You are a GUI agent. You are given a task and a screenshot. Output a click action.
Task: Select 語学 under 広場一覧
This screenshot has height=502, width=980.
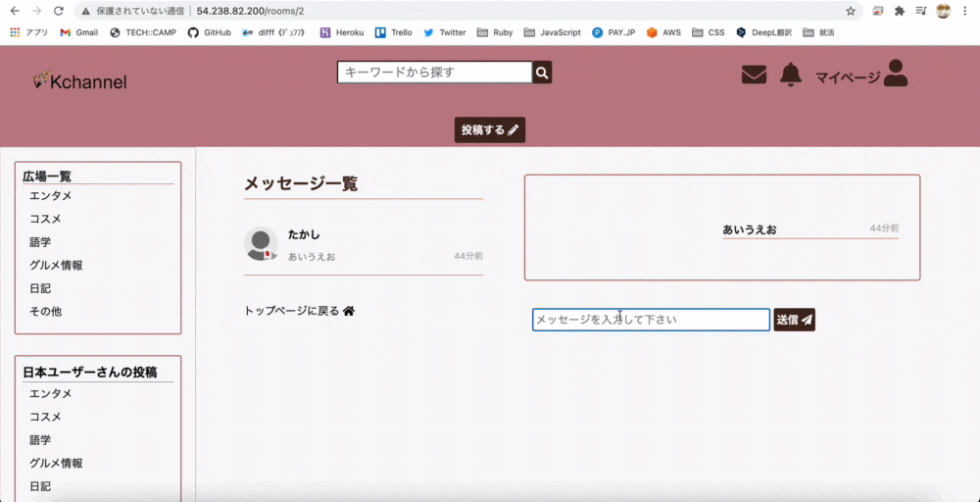pyautogui.click(x=40, y=242)
